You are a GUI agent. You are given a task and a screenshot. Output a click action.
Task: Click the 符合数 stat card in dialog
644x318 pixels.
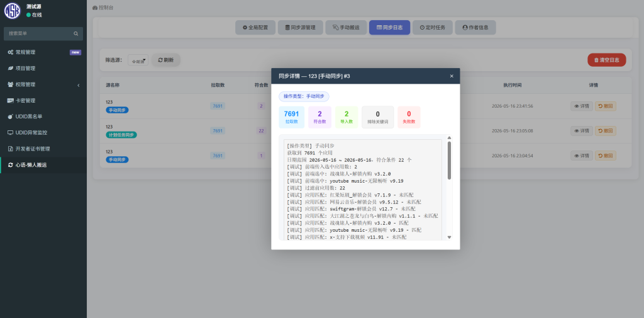(x=319, y=117)
